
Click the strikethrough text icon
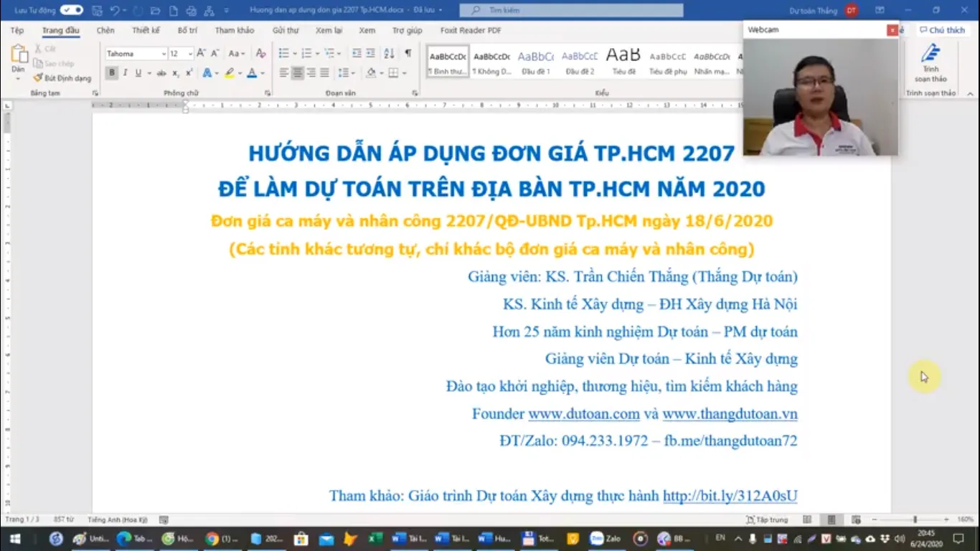161,72
